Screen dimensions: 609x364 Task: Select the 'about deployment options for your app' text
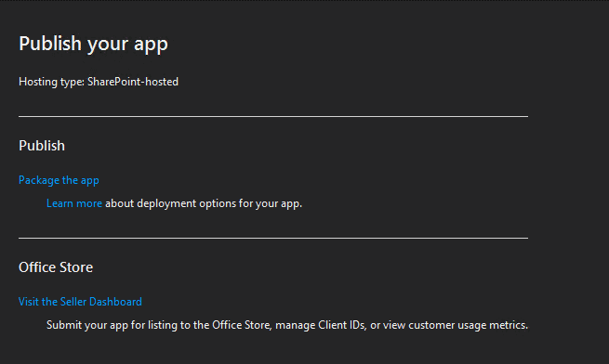[204, 203]
